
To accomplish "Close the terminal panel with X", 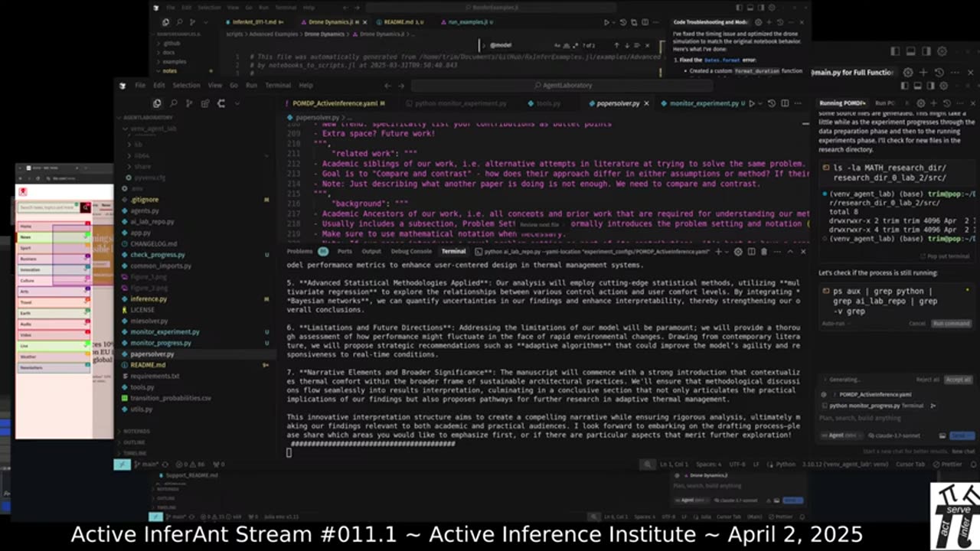I will pos(803,252).
